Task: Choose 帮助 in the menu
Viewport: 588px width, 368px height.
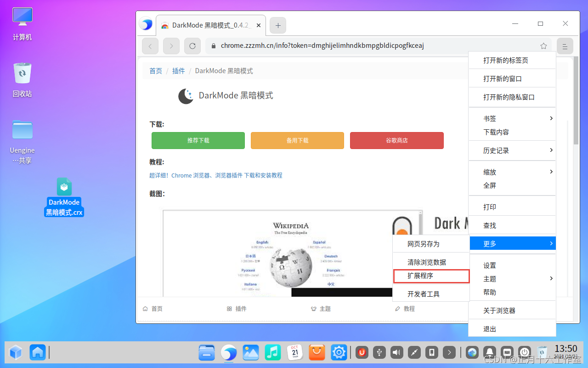Action: pyautogui.click(x=512, y=292)
